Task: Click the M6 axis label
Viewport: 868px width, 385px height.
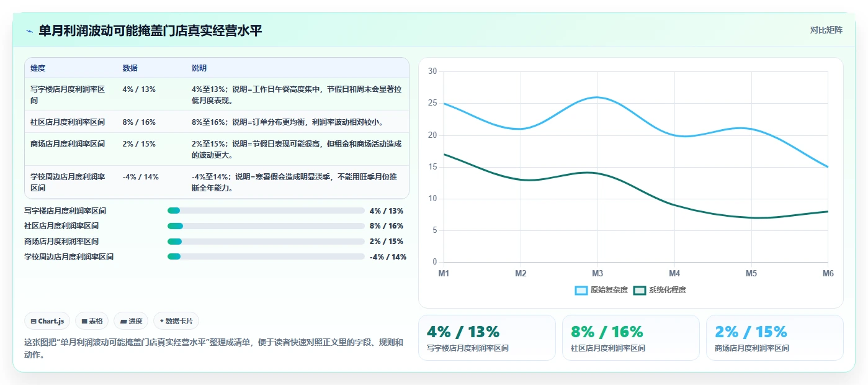Action: 828,273
